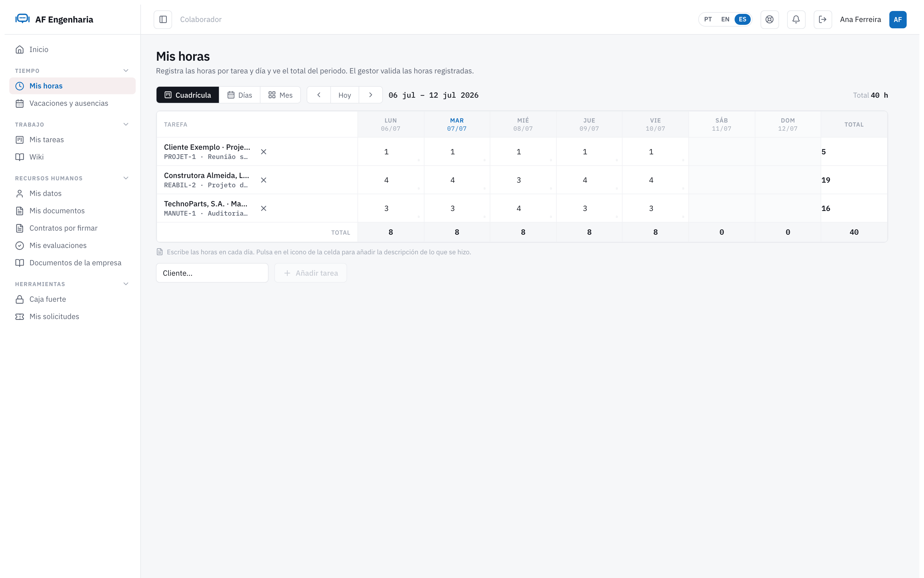Collapse the Tiempo section
The width and height of the screenshot is (924, 578).
[126, 71]
